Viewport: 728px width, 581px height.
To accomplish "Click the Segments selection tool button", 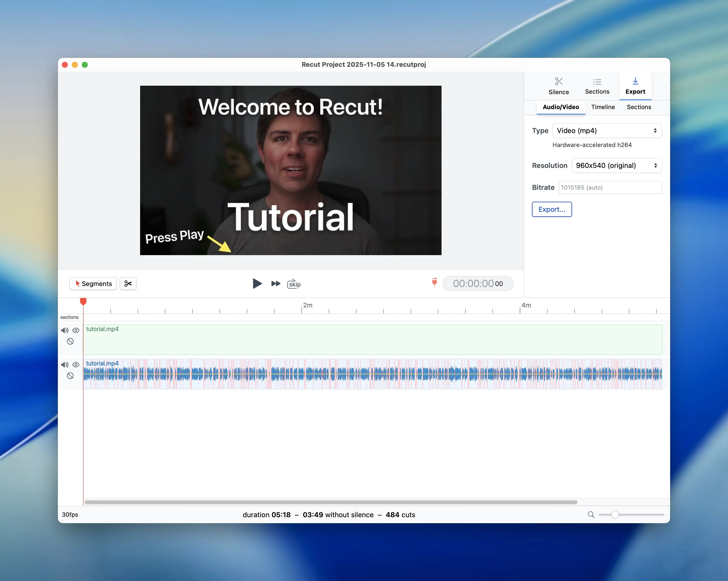I will 93,284.
